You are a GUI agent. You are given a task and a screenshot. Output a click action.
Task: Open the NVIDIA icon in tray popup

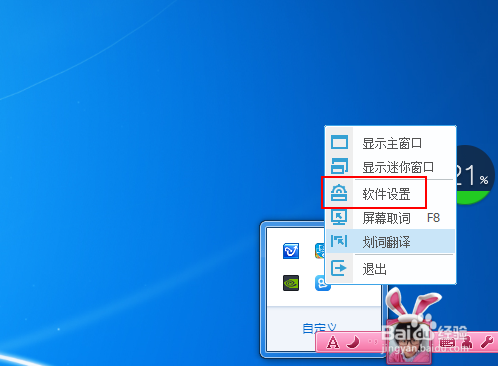click(291, 283)
